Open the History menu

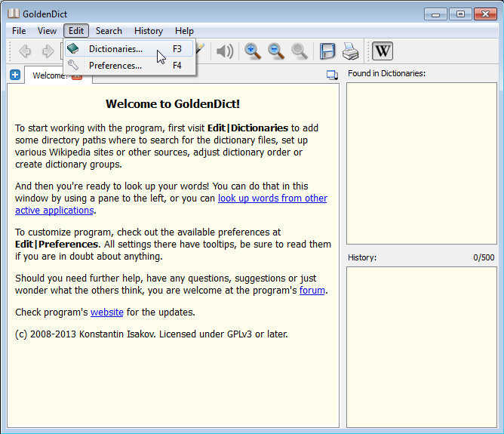point(149,31)
